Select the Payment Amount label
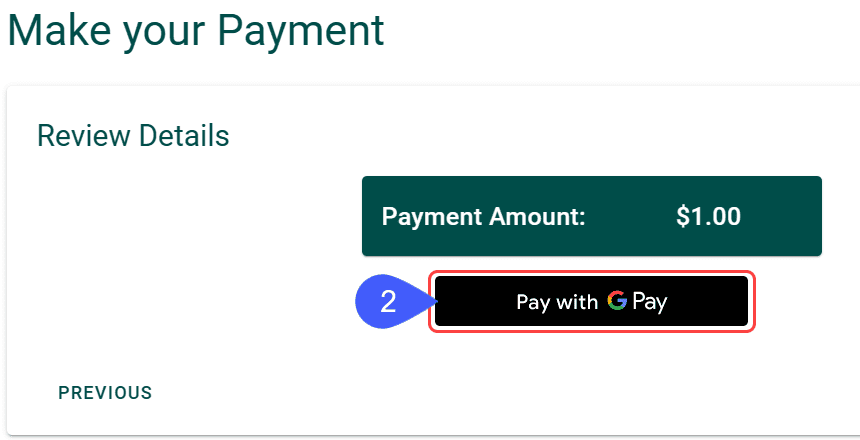The height and width of the screenshot is (440, 860). [484, 217]
